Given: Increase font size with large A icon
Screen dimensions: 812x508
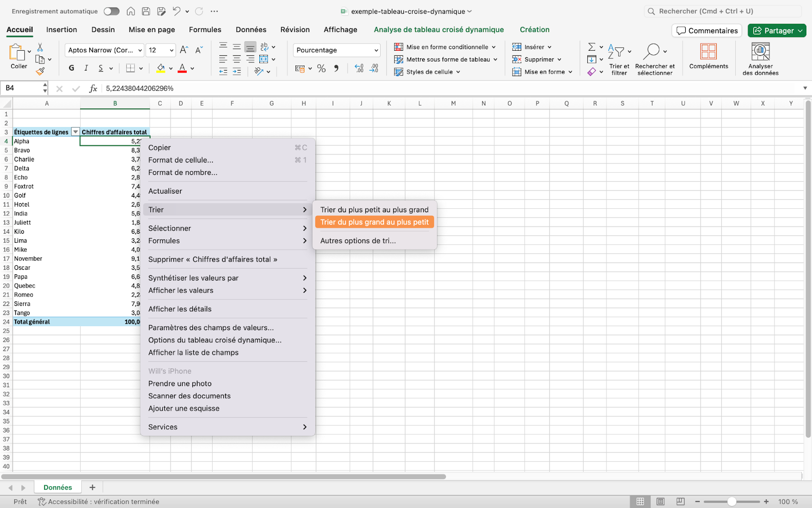Looking at the screenshot, I should click(184, 50).
